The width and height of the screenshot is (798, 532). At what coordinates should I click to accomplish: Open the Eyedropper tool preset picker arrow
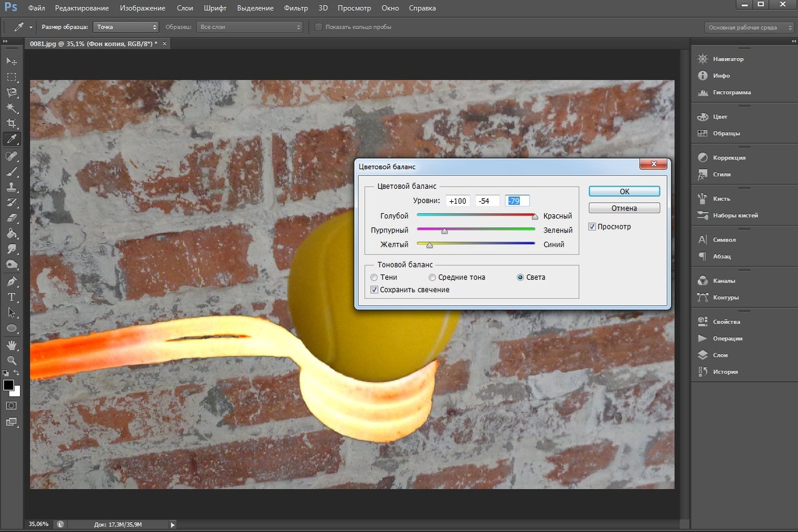pos(31,27)
